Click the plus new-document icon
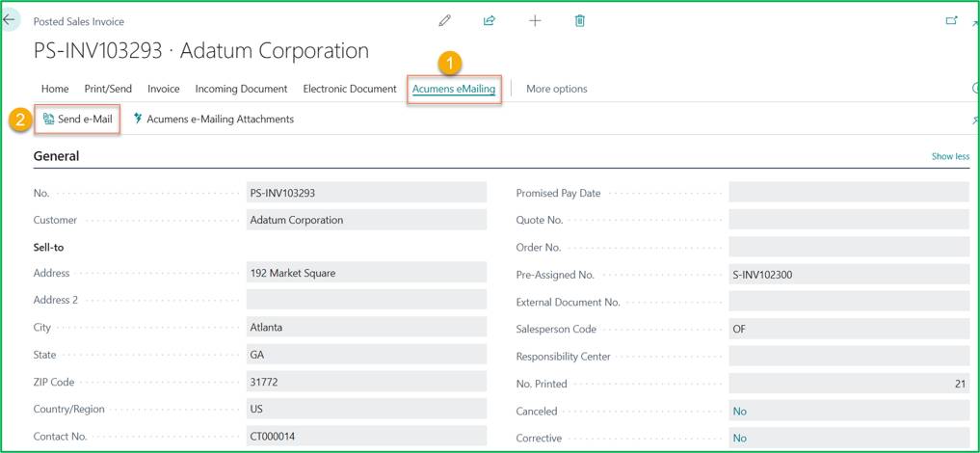 [x=535, y=20]
